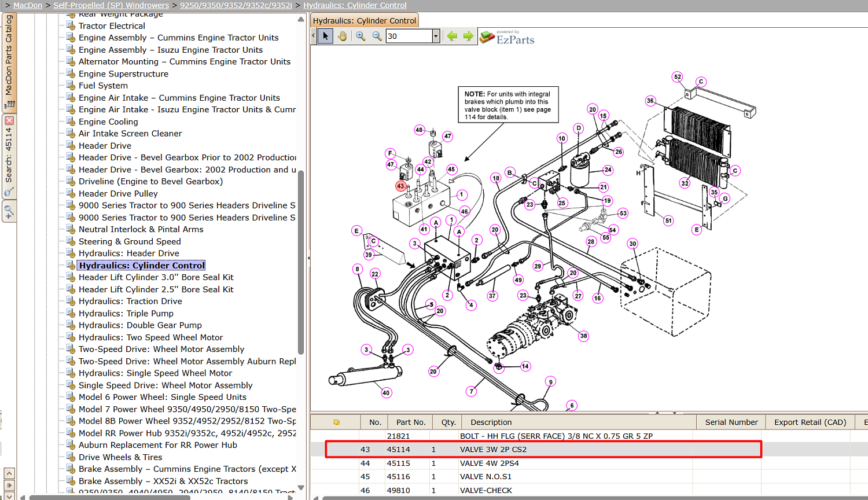Select part number 49810 VALVE-CHECK row

589,490
